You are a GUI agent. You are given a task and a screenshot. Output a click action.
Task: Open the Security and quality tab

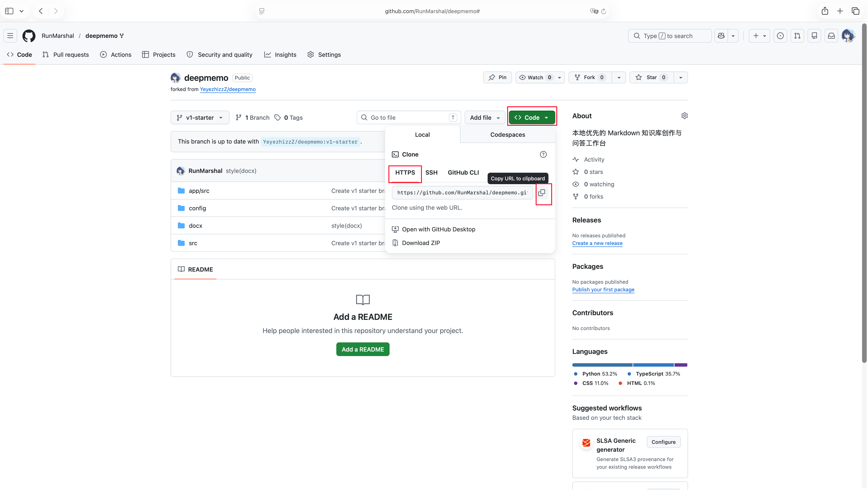click(220, 55)
